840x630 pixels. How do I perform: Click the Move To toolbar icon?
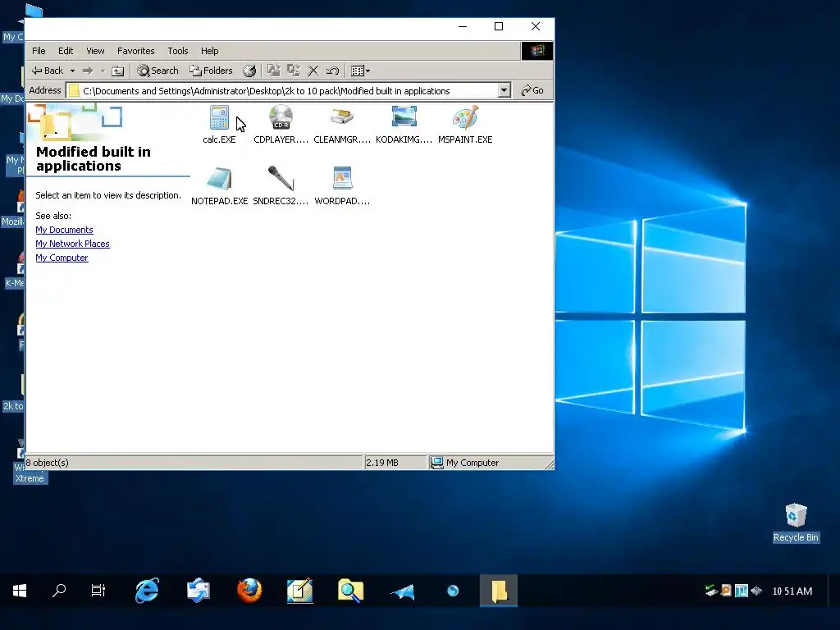pos(274,71)
